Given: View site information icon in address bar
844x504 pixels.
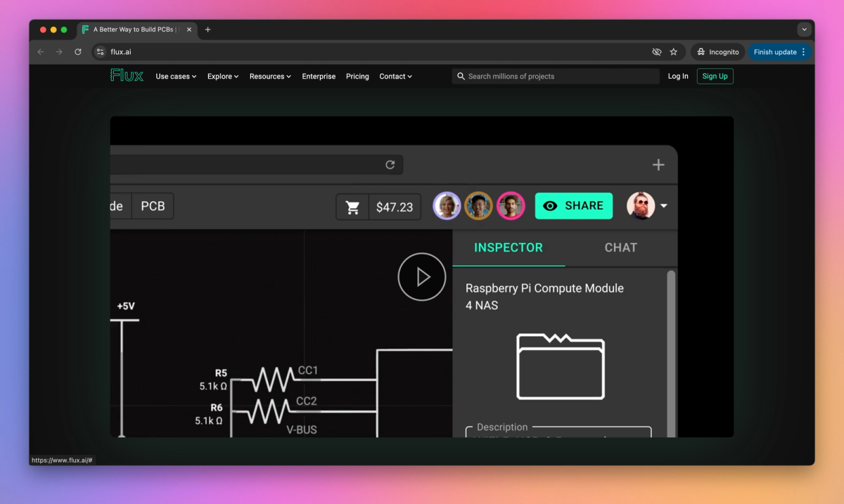Looking at the screenshot, I should coord(100,52).
